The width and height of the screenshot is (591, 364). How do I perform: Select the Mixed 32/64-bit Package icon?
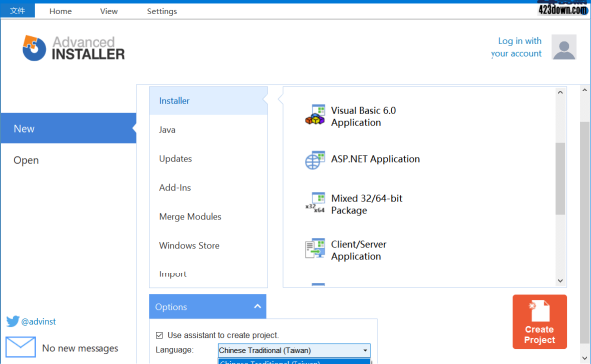tap(315, 203)
